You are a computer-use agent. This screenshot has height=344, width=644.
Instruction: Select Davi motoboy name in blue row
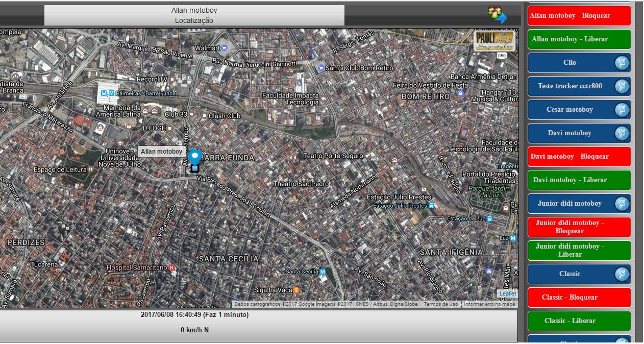tap(569, 133)
